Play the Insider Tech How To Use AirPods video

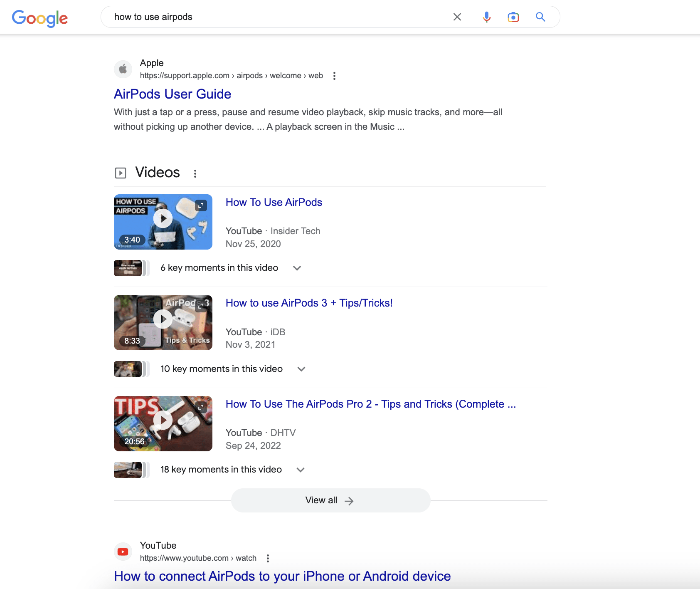pyautogui.click(x=163, y=218)
